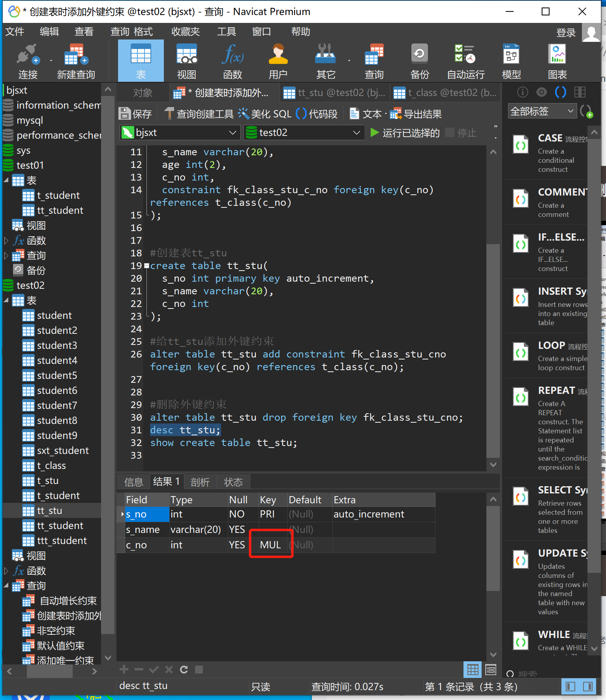The width and height of the screenshot is (606, 700).
Task: Open the test02 database dropdown
Action: [x=304, y=132]
